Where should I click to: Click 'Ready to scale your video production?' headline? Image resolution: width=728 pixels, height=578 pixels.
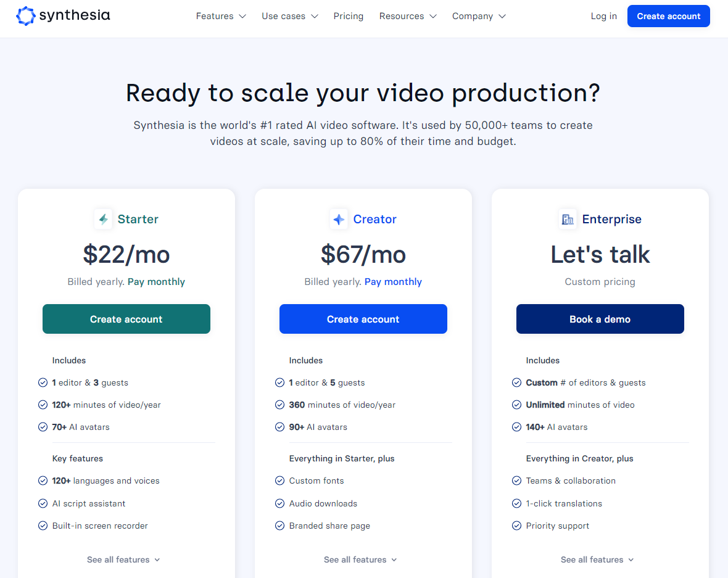pyautogui.click(x=363, y=93)
